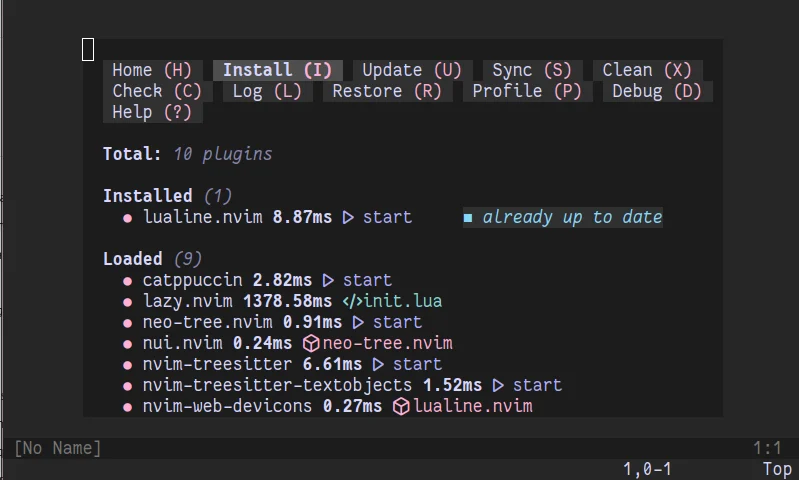This screenshot has height=480, width=799.
Task: Expand the neo-tree.nvim plugin entry
Action: click(x=207, y=322)
